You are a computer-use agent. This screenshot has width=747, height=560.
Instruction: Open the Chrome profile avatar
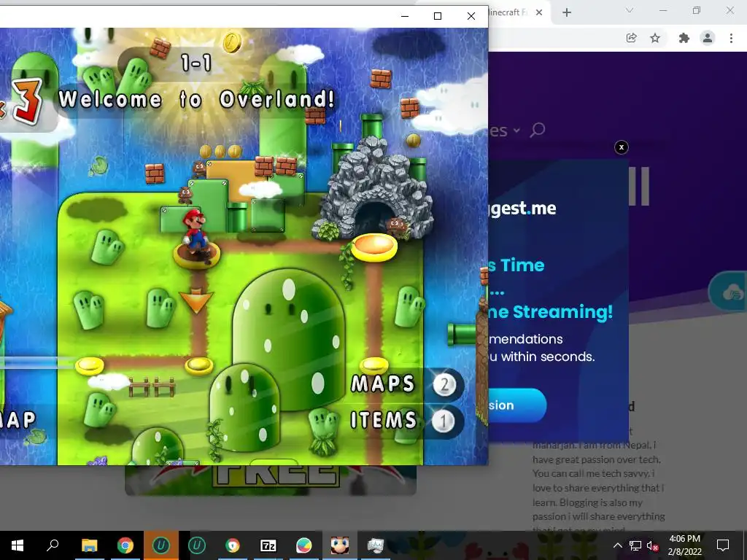(x=708, y=38)
